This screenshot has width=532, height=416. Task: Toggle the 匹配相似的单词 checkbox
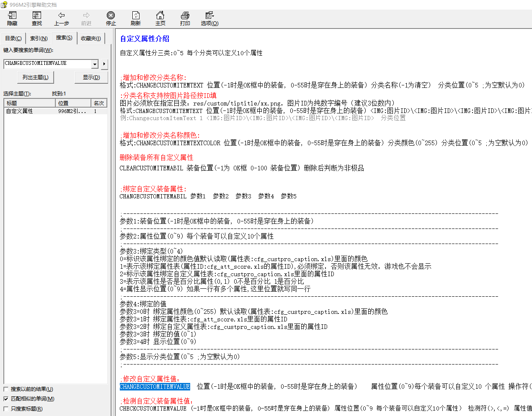point(6,399)
